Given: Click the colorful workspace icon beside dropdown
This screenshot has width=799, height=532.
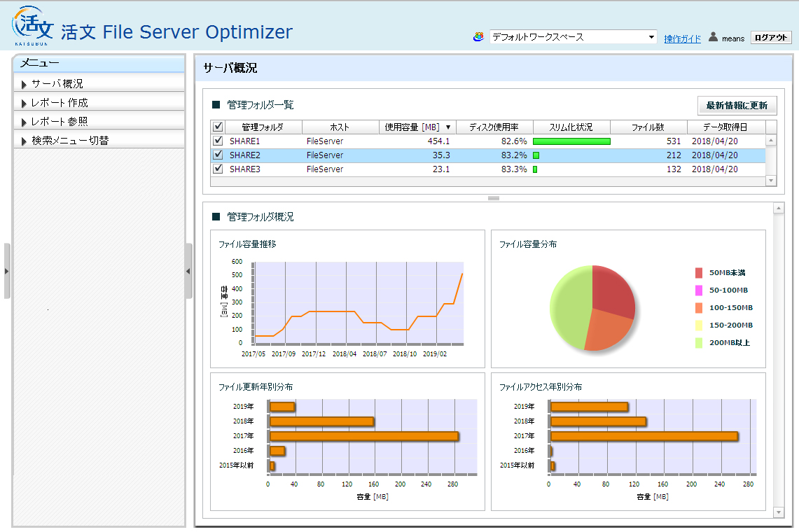Looking at the screenshot, I should coord(478,38).
